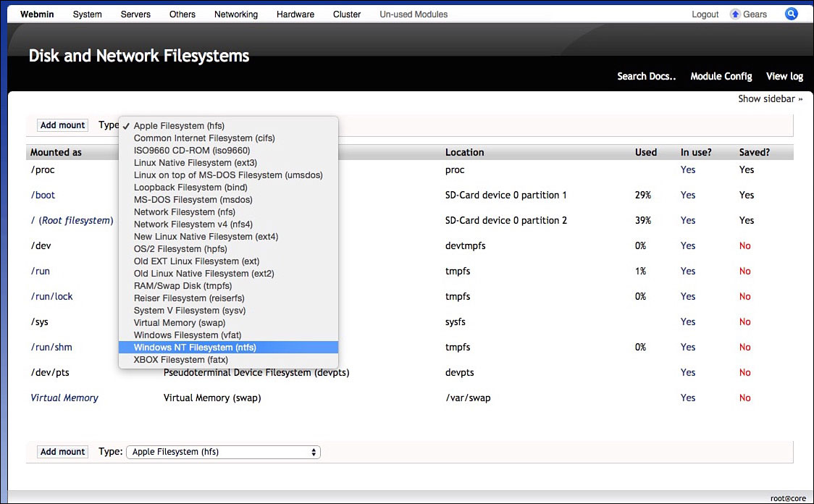Viewport: 814px width, 504px height.
Task: Click In use Yes for /dev/pts
Action: (x=688, y=373)
